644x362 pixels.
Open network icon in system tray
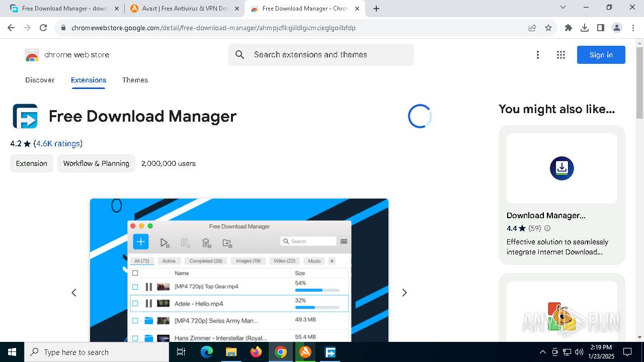coord(567,352)
